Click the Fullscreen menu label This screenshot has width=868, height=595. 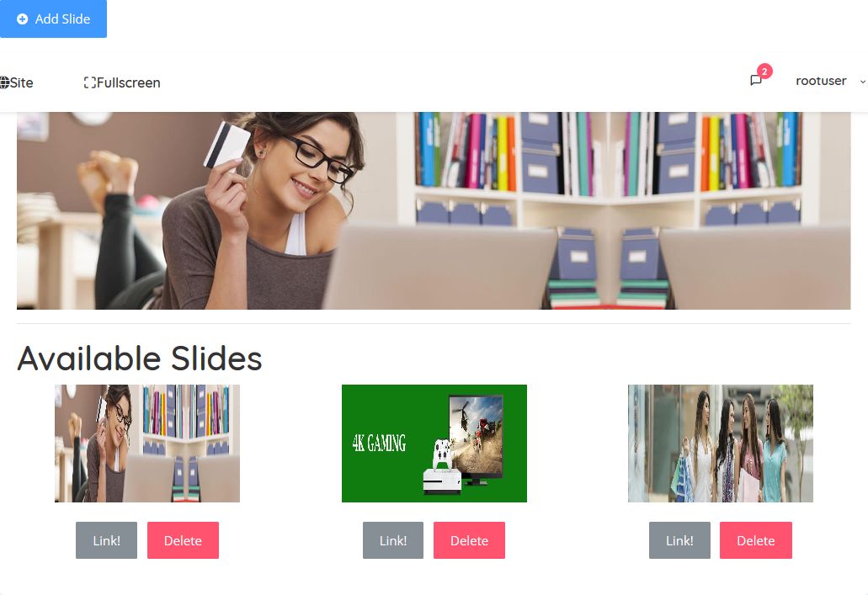(129, 82)
